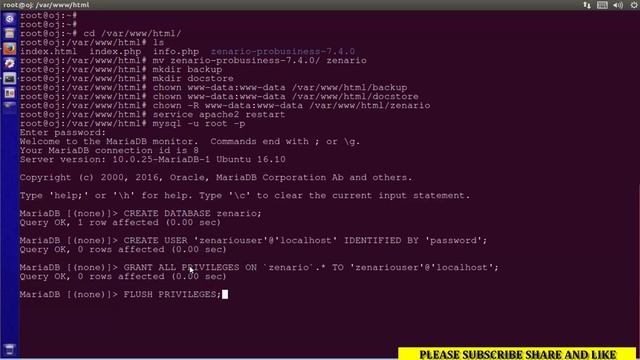
Task: Click the 'FLUSH PRIVILEGES;' statement
Action: (172, 294)
